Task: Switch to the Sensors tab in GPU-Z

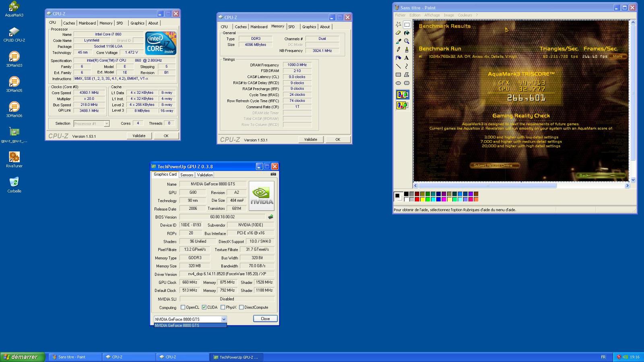Action: click(x=187, y=175)
